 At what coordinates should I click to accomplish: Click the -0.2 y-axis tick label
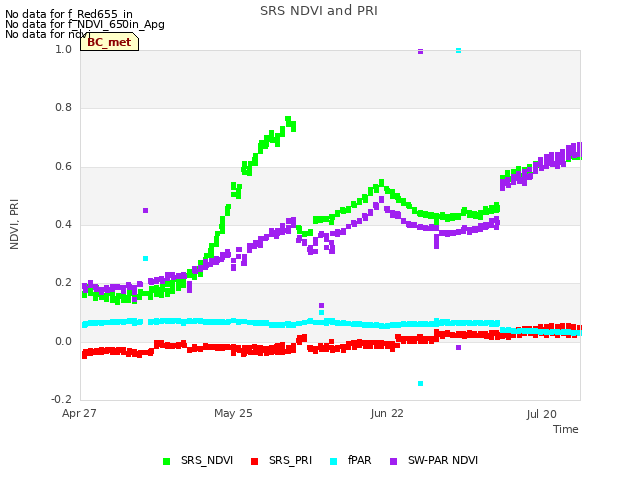tap(61, 399)
